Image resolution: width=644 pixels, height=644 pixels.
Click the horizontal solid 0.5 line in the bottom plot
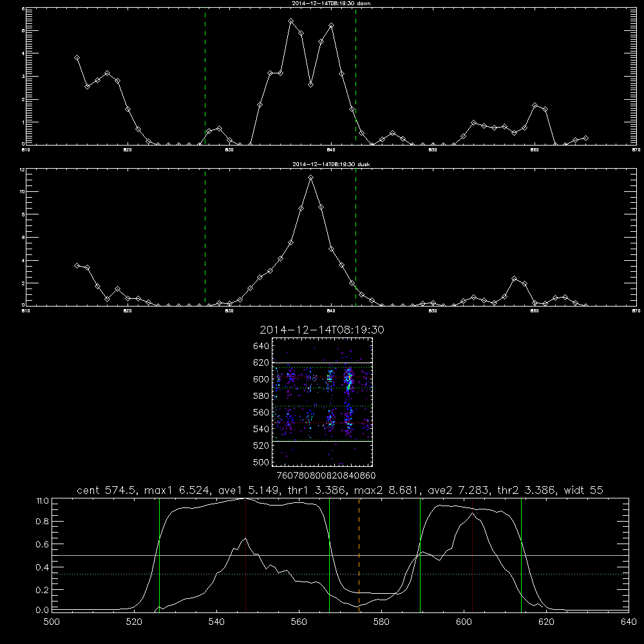click(341, 555)
